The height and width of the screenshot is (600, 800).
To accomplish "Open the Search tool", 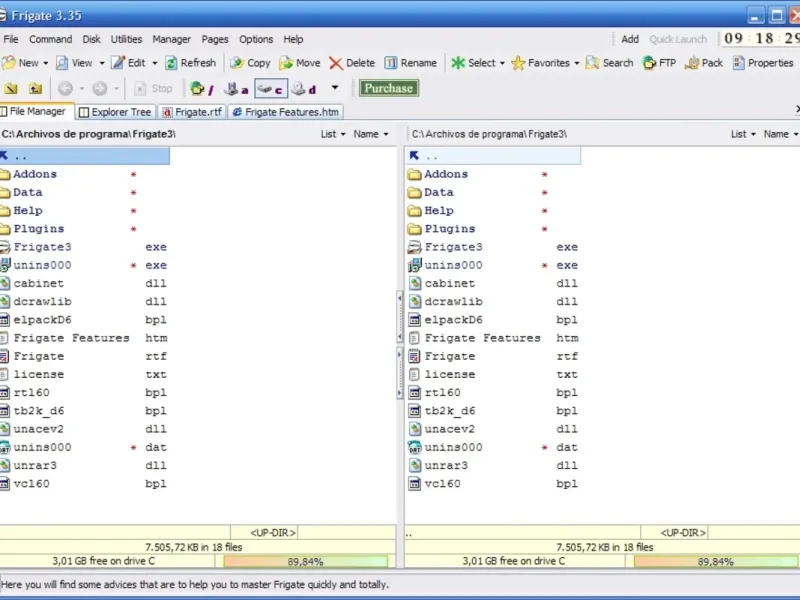I will pyautogui.click(x=593, y=63).
